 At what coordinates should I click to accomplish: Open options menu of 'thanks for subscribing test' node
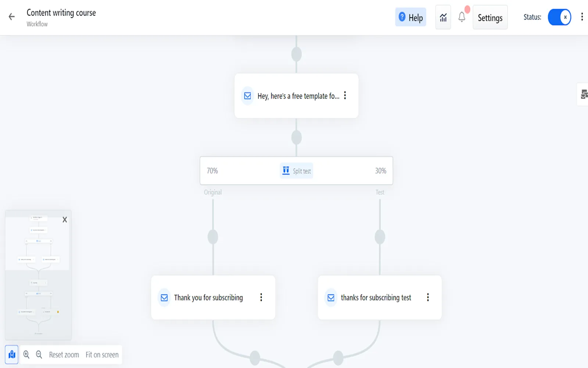pos(428,297)
